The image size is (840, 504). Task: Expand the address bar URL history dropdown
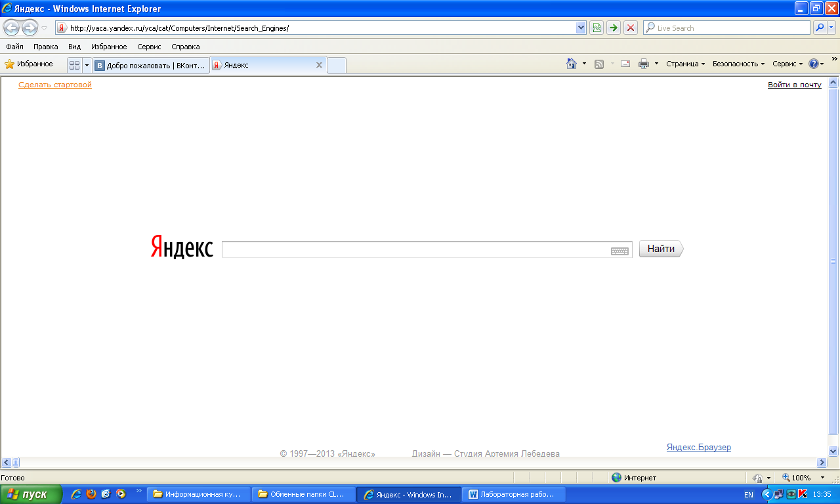coord(581,28)
